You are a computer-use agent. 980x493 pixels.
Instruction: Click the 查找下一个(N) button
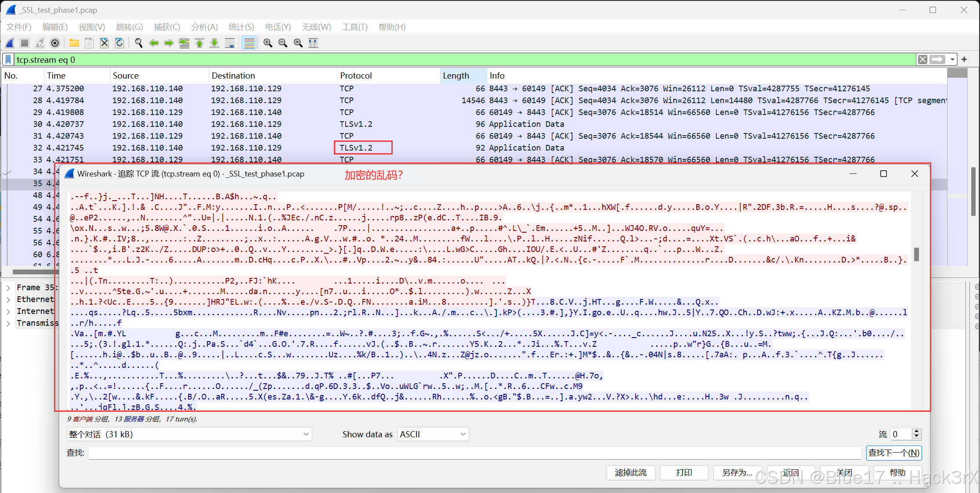click(x=893, y=453)
